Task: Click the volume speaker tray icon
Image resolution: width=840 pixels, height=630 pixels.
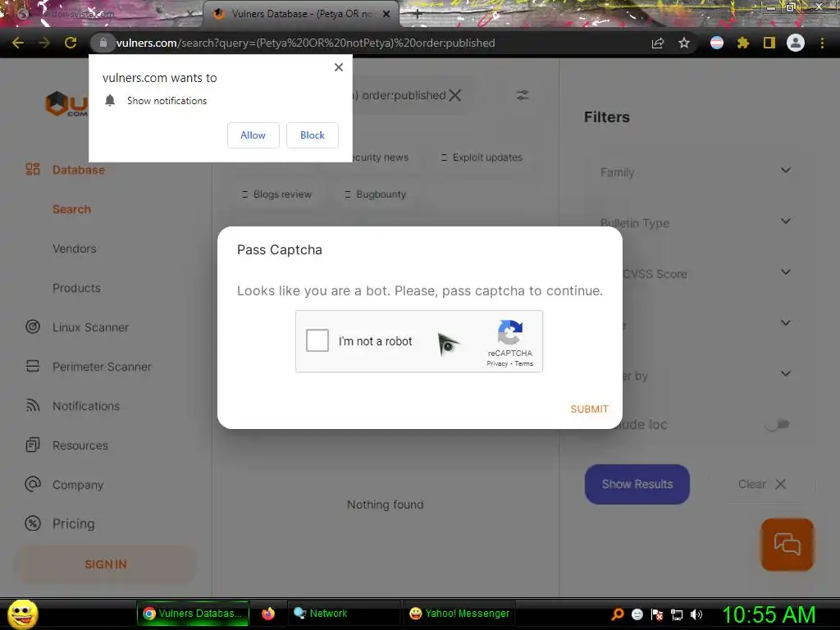Action: [x=696, y=614]
